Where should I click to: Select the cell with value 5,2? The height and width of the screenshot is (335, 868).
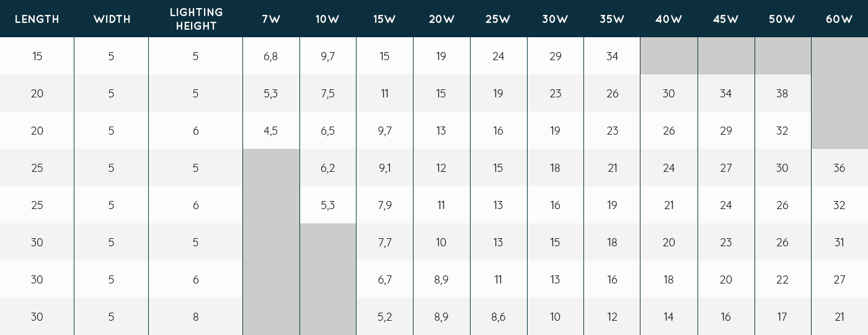tap(384, 317)
